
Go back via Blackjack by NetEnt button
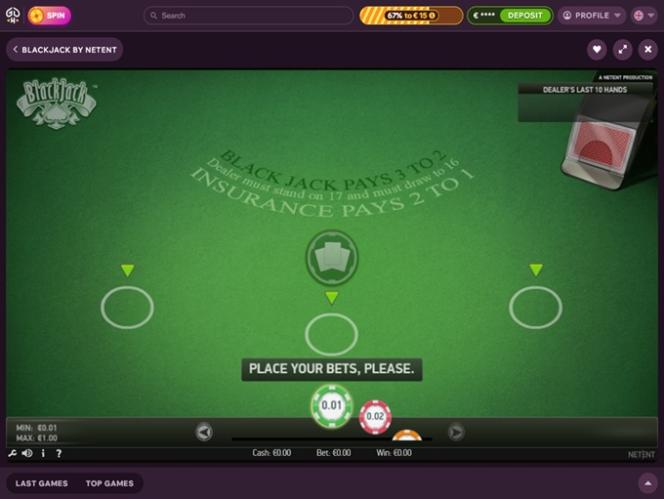click(65, 50)
